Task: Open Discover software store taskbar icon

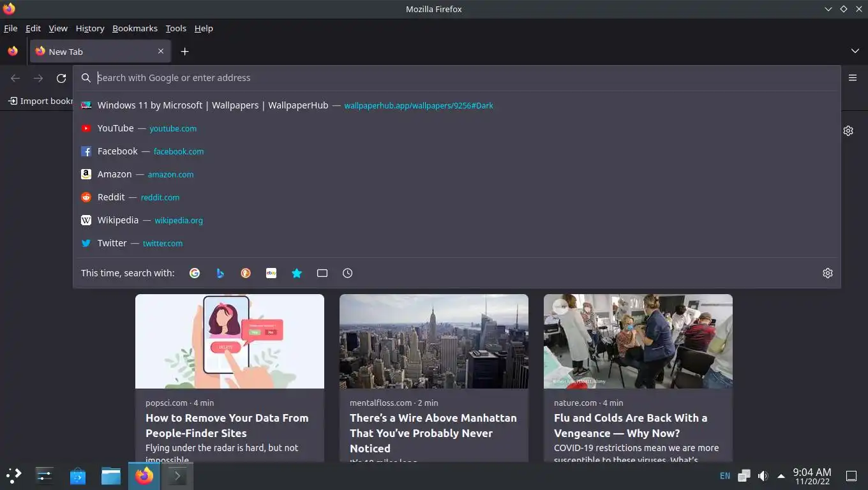Action: [x=77, y=475]
